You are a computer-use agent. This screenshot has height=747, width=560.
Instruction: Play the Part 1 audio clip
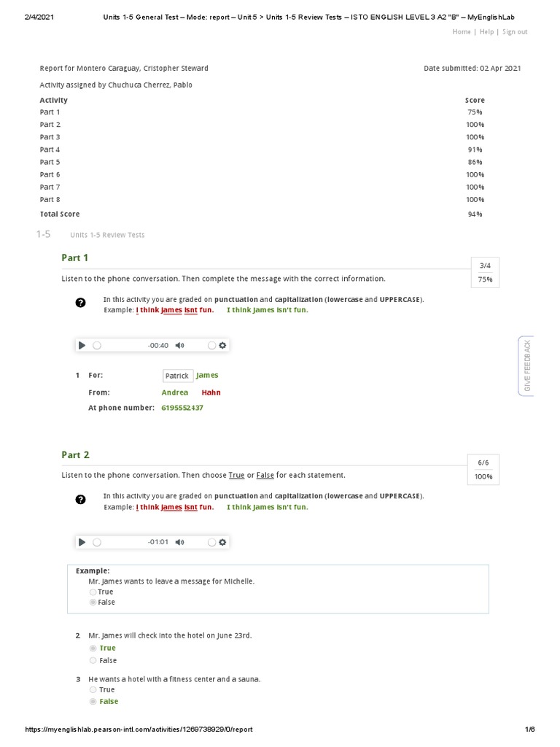point(82,345)
